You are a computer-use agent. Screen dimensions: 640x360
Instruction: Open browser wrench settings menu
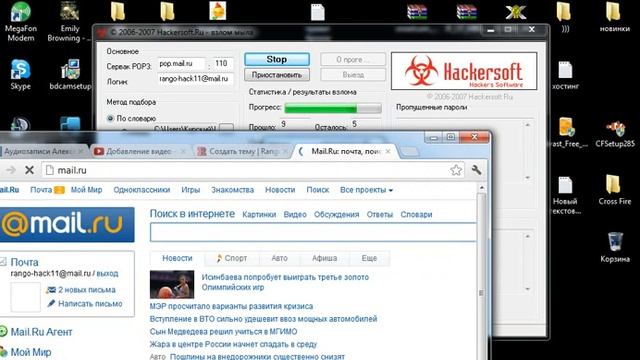pyautogui.click(x=476, y=170)
